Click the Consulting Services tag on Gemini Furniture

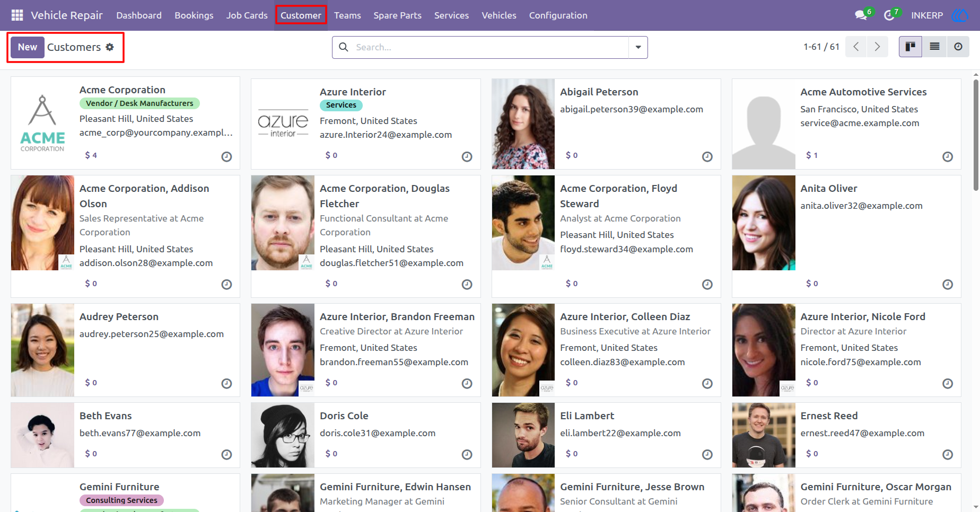[121, 500]
